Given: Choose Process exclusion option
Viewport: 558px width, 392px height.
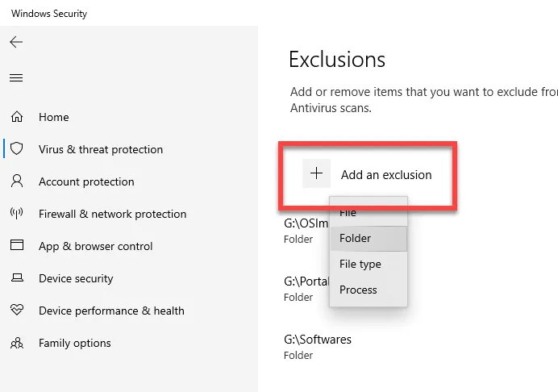Looking at the screenshot, I should (369, 290).
